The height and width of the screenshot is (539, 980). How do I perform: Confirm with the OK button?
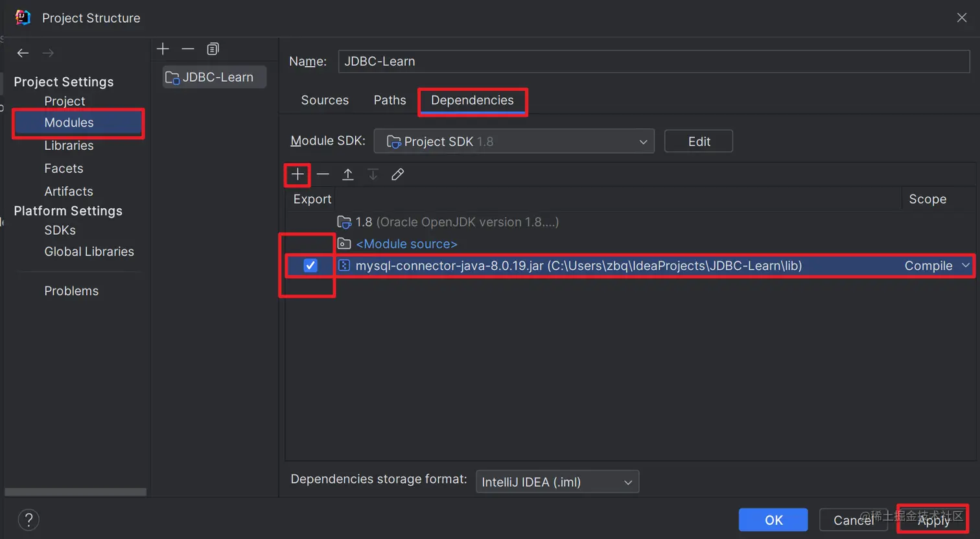click(773, 520)
